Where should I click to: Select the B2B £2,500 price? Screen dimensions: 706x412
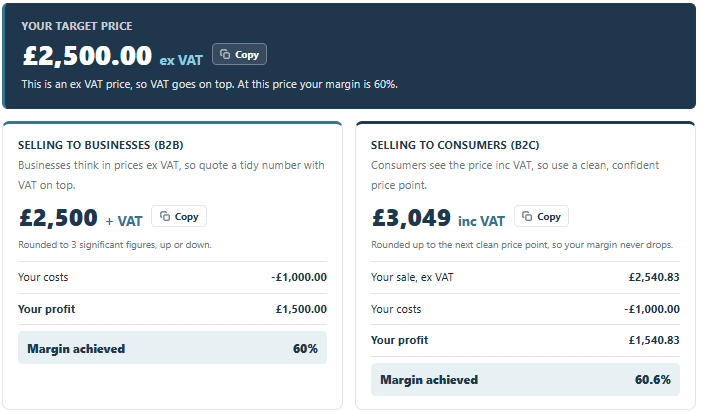coord(58,218)
